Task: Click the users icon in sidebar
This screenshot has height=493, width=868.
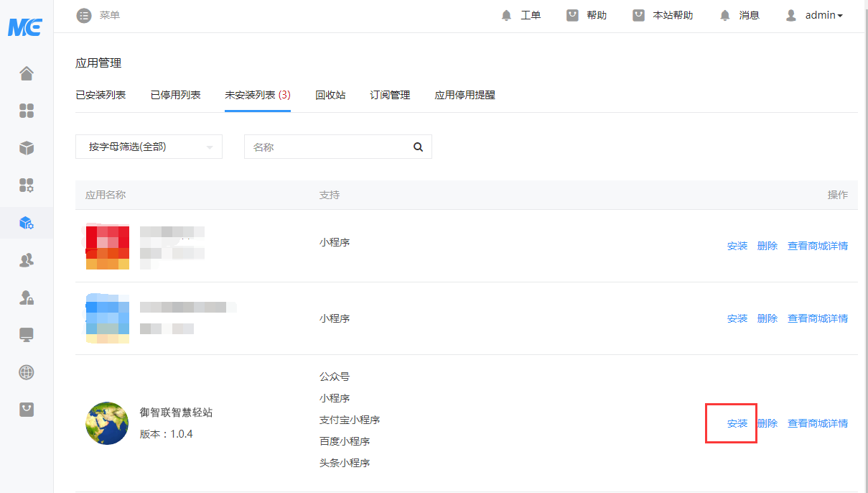Action: tap(27, 260)
